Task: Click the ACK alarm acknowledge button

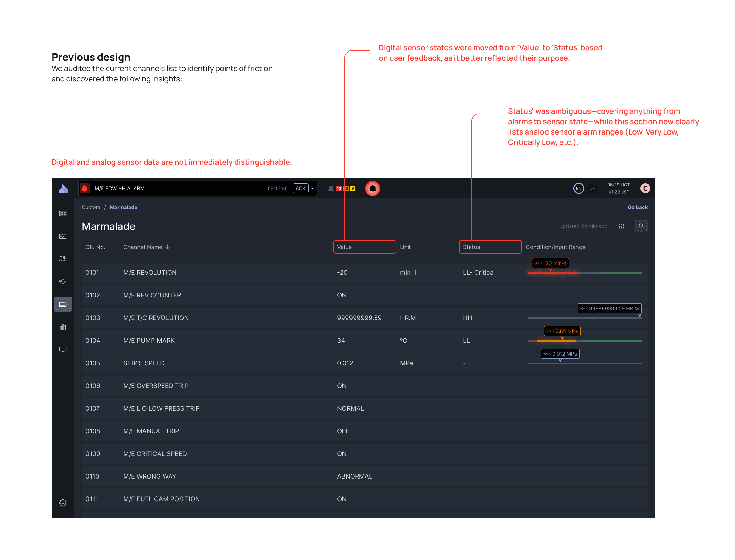Action: 300,188
